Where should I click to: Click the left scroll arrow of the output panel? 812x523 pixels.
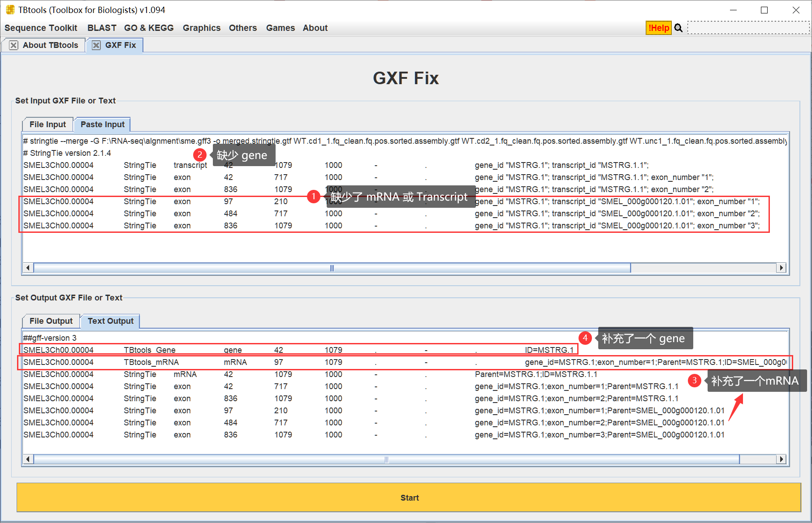(28, 459)
